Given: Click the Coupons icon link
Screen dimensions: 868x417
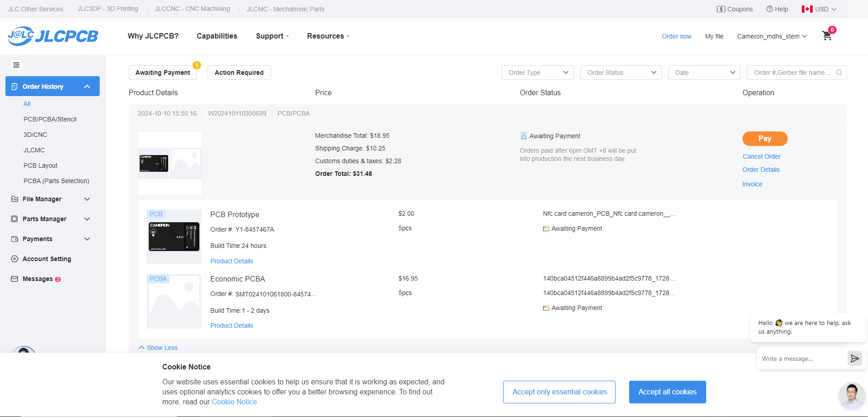Looking at the screenshot, I should point(734,9).
